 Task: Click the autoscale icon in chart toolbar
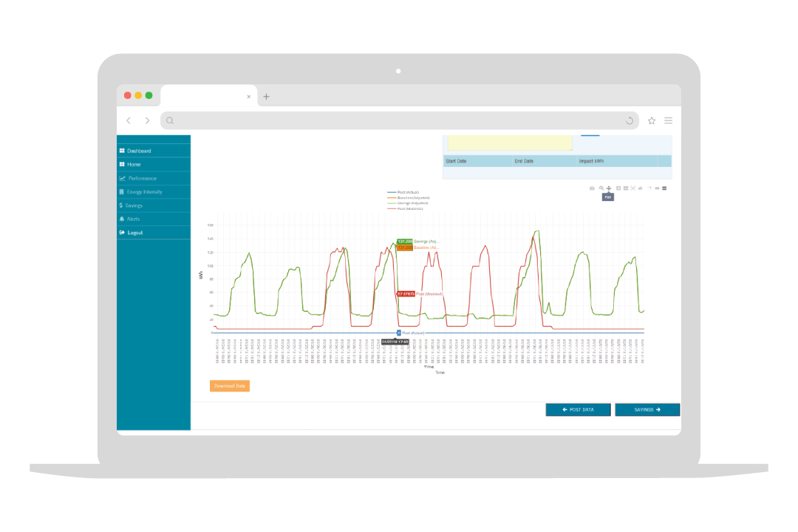[633, 188]
